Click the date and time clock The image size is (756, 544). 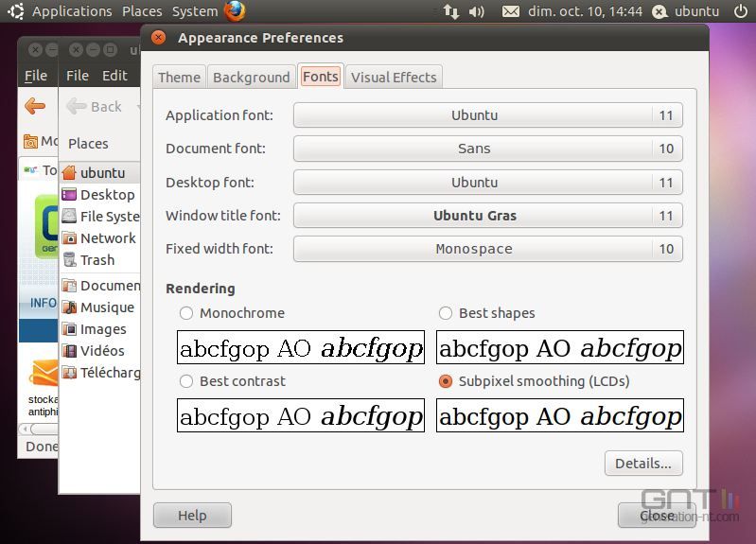[586, 11]
